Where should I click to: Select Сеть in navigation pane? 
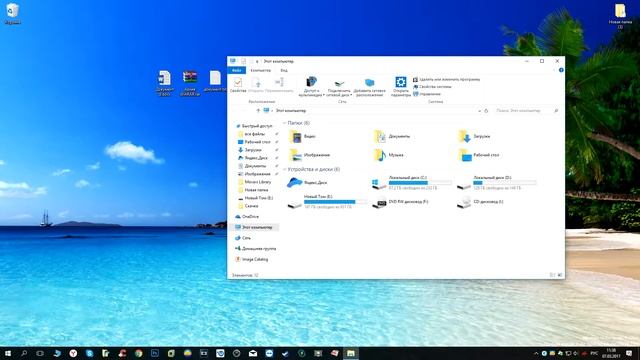(243, 238)
